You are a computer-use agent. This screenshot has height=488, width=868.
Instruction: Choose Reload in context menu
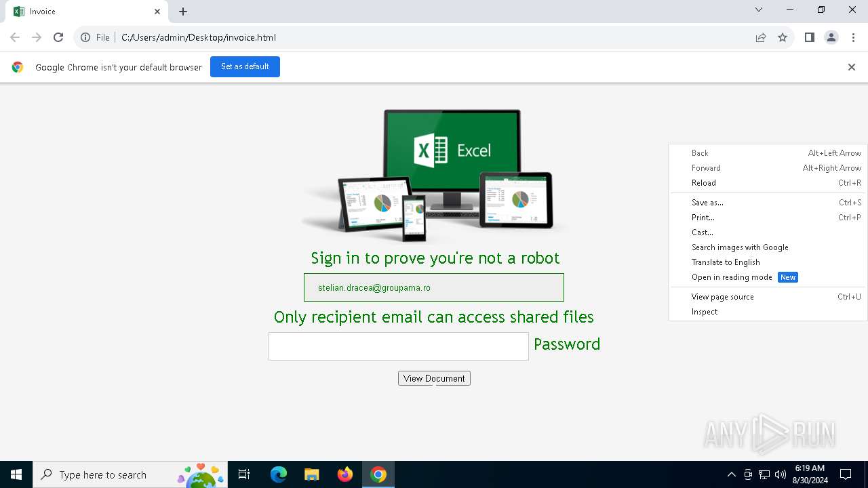pos(768,183)
